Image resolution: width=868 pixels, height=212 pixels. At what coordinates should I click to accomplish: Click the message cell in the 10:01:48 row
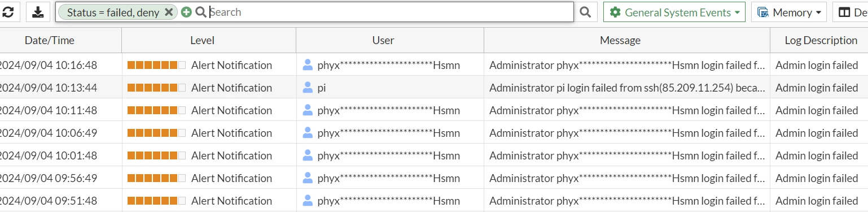[627, 155]
